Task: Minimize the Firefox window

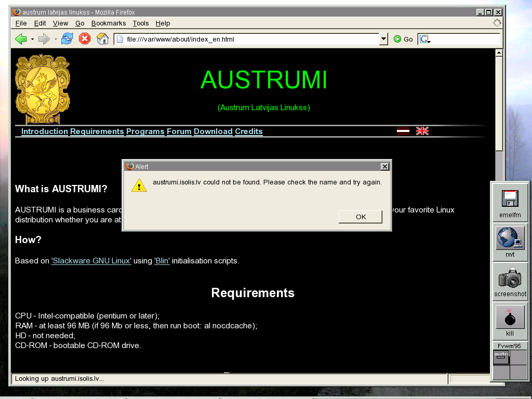Action: tap(480, 12)
